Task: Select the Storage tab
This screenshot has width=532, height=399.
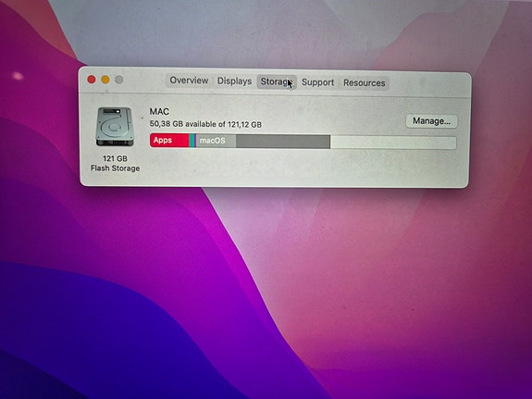Action: (x=277, y=81)
